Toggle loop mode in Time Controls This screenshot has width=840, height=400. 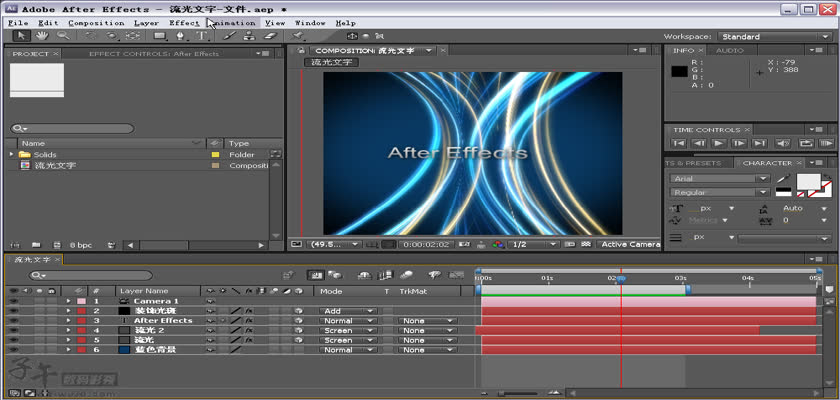[x=805, y=143]
